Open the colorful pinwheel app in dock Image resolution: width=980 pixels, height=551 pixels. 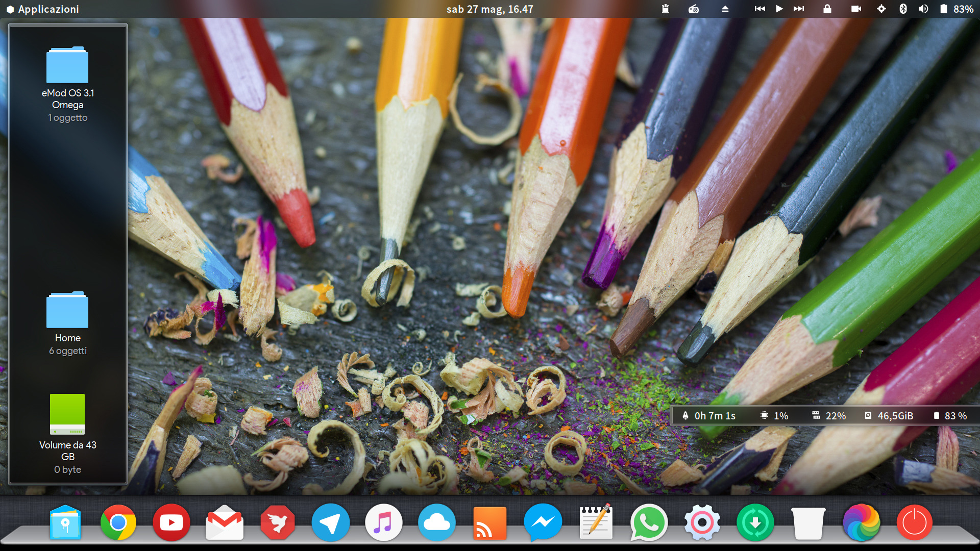(x=862, y=522)
